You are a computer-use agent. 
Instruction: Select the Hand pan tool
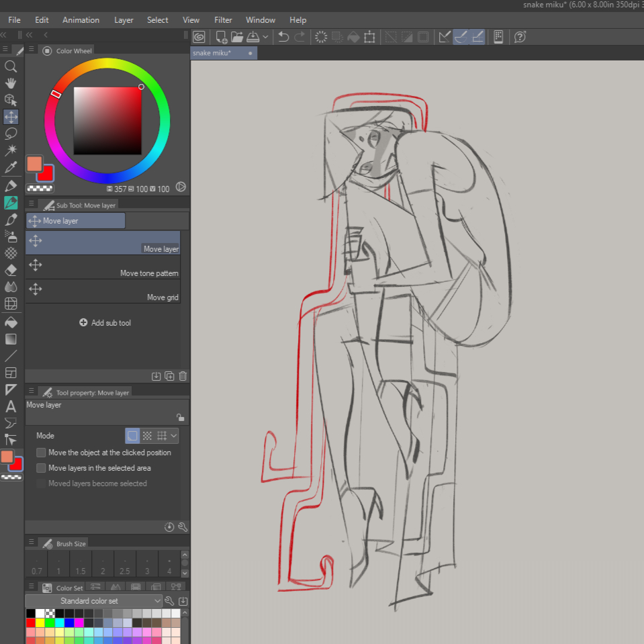tap(11, 83)
